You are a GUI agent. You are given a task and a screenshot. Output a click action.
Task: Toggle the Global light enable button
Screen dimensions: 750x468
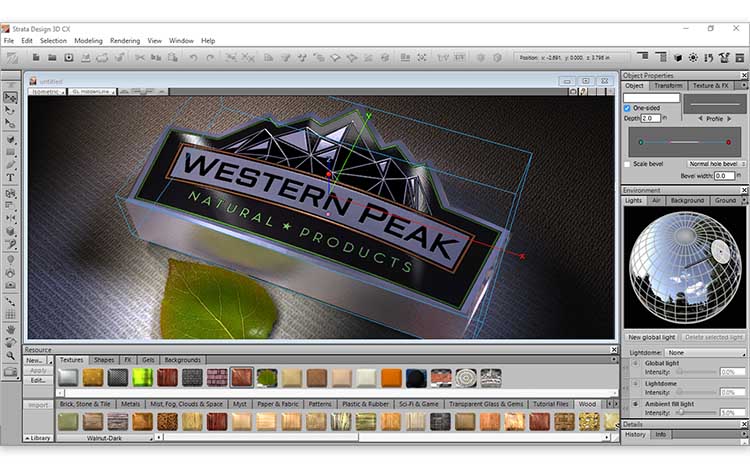coord(636,363)
